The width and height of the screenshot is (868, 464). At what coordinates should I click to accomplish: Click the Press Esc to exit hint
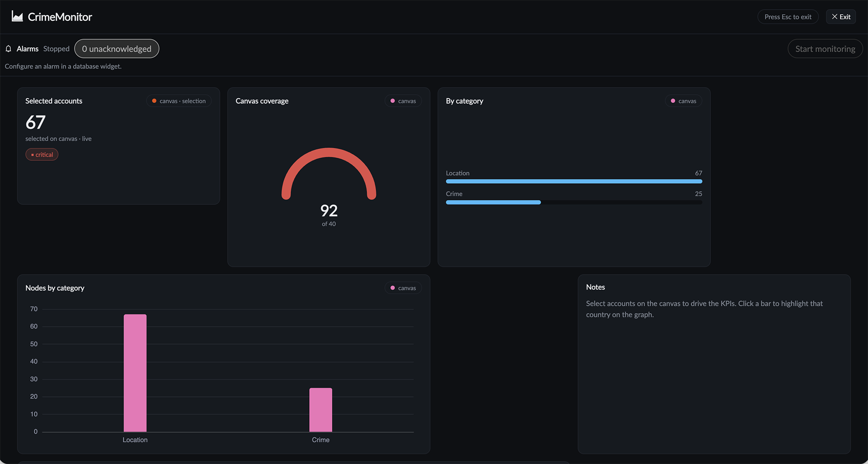click(788, 17)
